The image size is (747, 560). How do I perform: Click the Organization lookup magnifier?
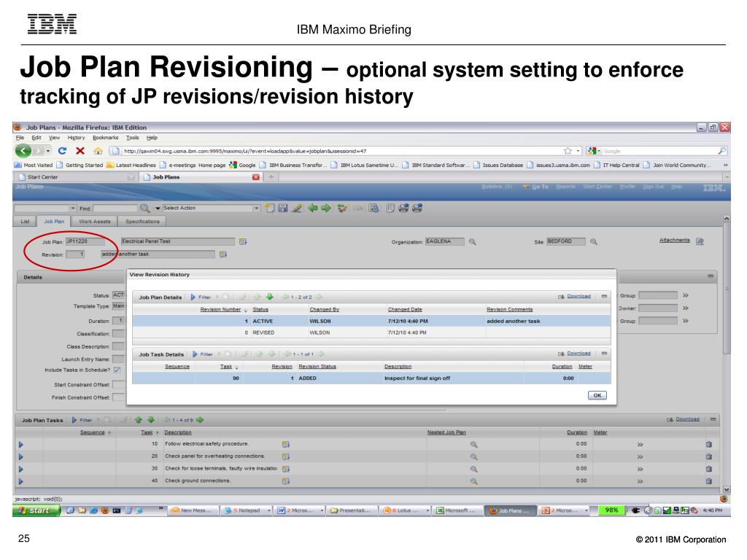(x=472, y=242)
